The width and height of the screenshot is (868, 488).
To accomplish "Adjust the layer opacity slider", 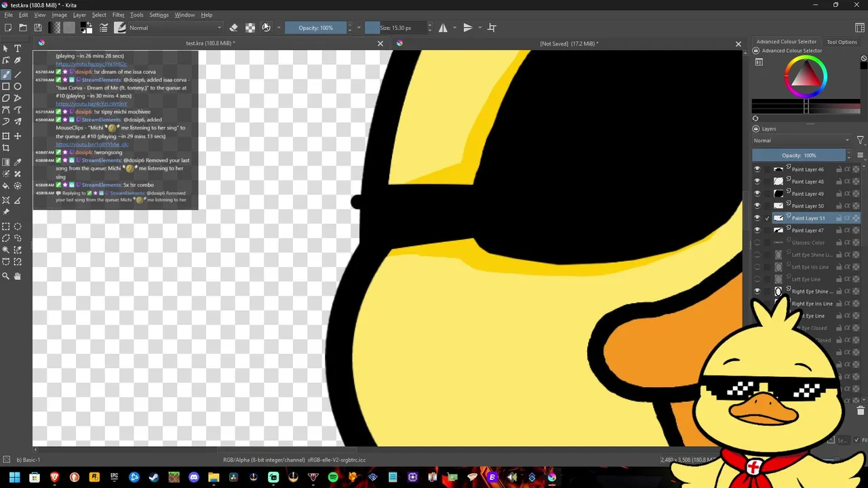I will [x=799, y=155].
